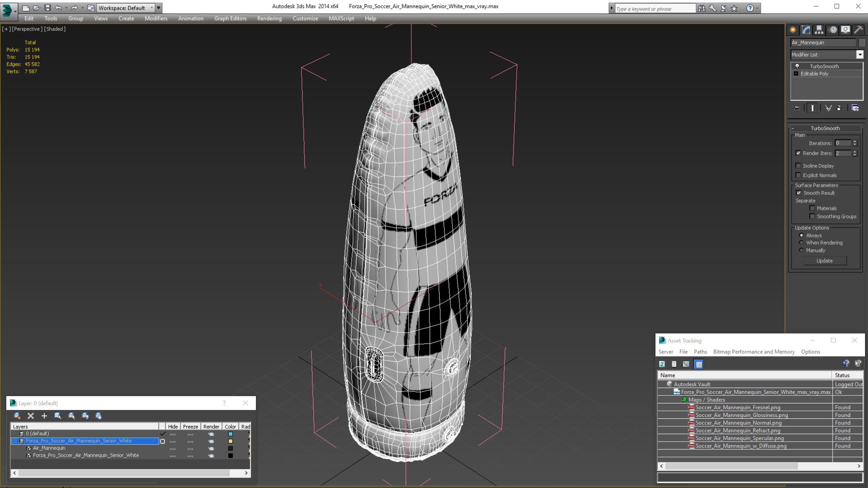The height and width of the screenshot is (488, 868).
Task: Open the Utilities hammer panel tab
Action: pyautogui.click(x=859, y=30)
